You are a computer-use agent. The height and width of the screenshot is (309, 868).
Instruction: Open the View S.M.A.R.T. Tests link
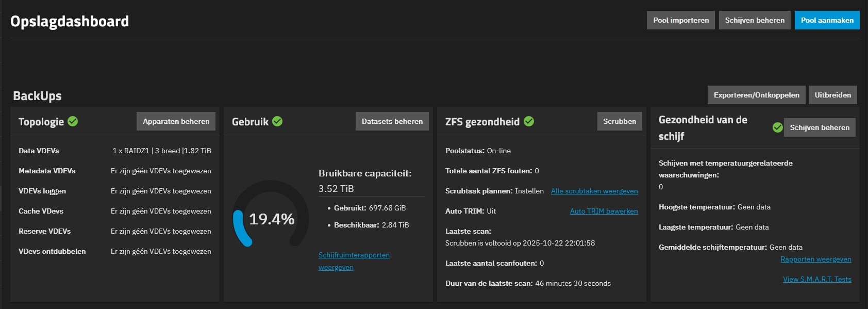[816, 279]
